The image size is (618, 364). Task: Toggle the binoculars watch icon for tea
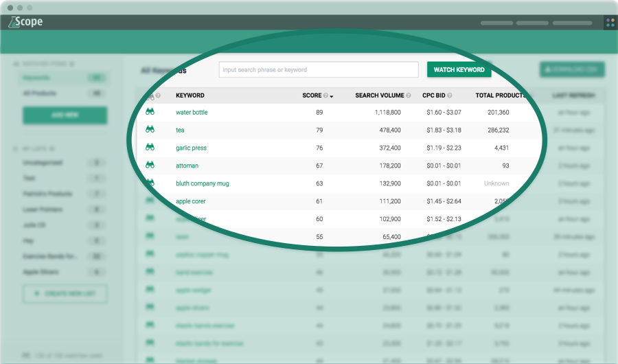tap(150, 129)
